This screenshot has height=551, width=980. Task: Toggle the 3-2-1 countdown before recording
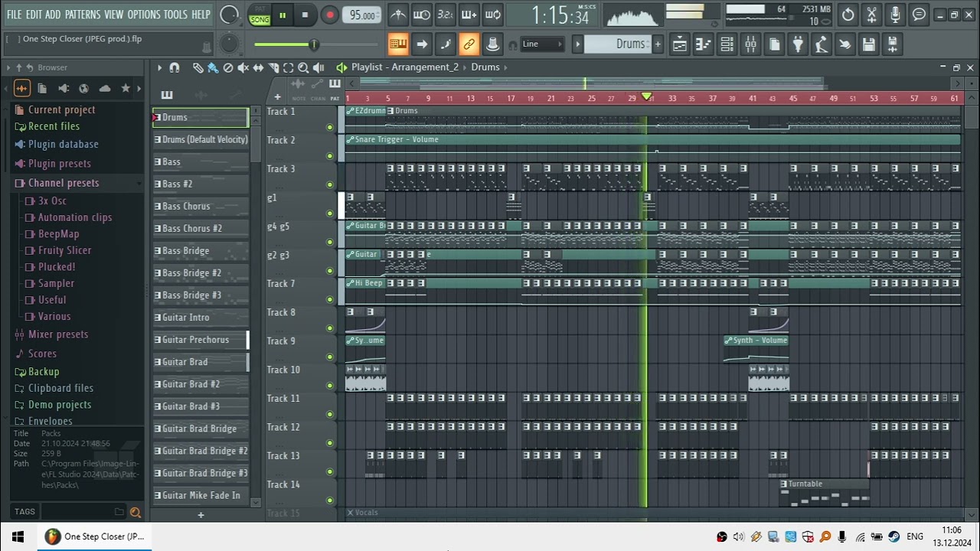[445, 15]
